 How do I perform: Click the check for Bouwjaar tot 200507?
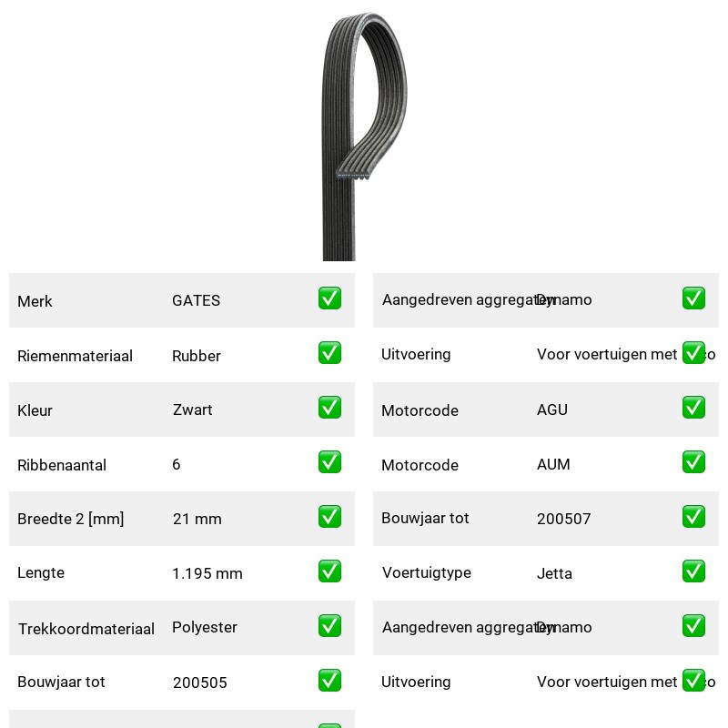693,517
